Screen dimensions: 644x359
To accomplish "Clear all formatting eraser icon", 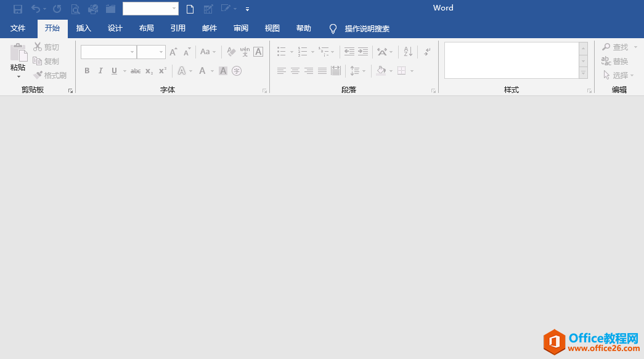I will pyautogui.click(x=231, y=52).
